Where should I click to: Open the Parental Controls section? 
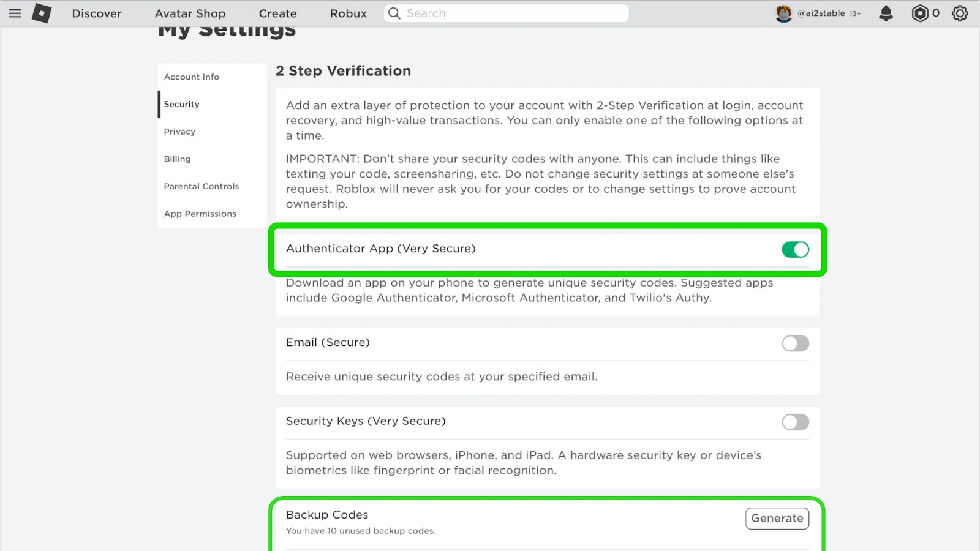pyautogui.click(x=202, y=186)
